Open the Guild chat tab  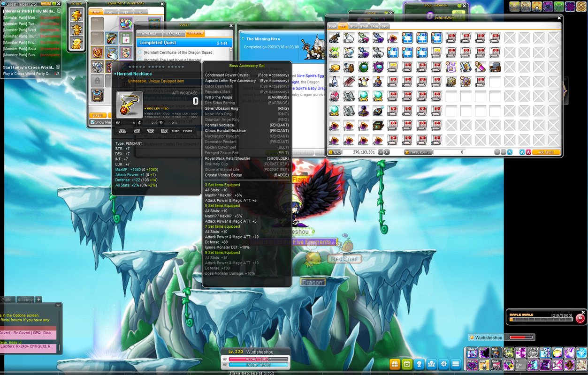coord(7,300)
